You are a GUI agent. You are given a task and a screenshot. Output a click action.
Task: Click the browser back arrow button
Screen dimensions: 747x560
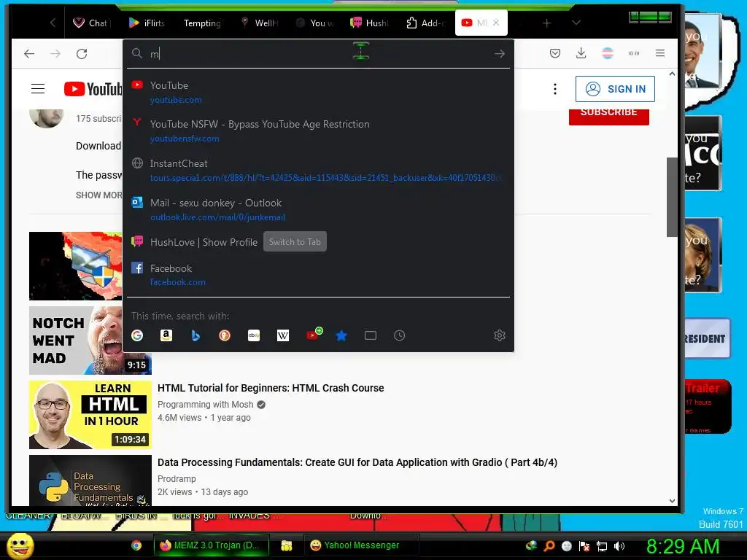click(29, 53)
